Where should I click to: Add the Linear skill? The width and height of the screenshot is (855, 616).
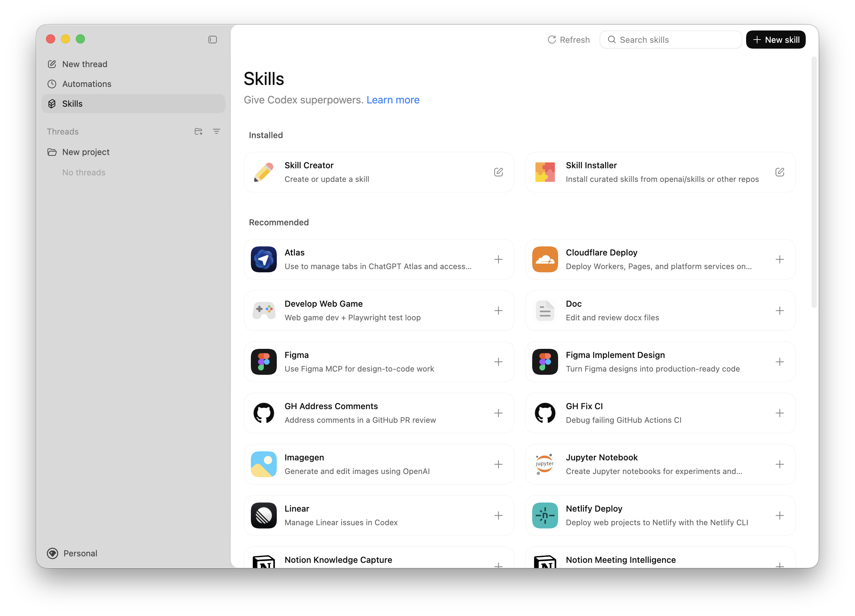click(x=498, y=515)
